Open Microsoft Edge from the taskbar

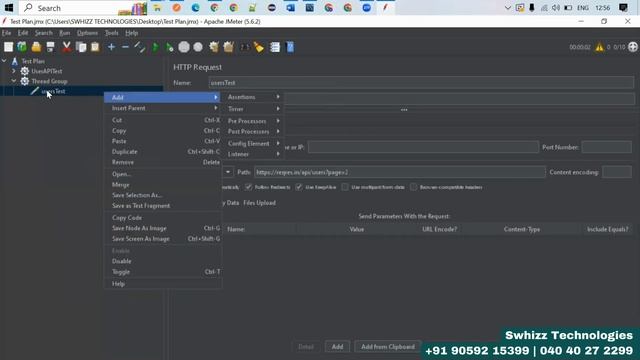tap(196, 8)
